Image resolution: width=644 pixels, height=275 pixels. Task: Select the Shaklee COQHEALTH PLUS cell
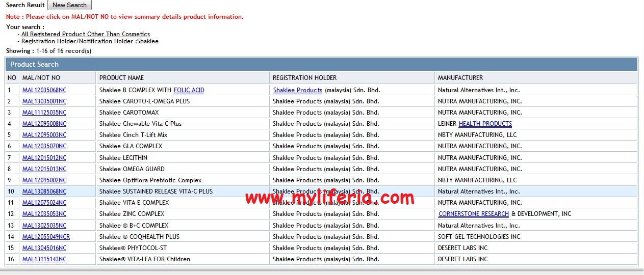(183, 237)
